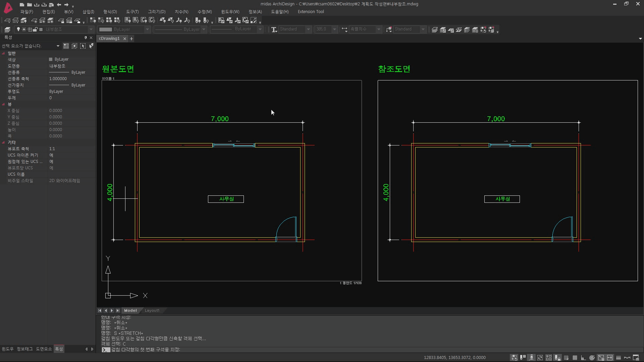Click the new file icon in title bar
The height and width of the screenshot is (362, 644).
[x=22, y=5]
